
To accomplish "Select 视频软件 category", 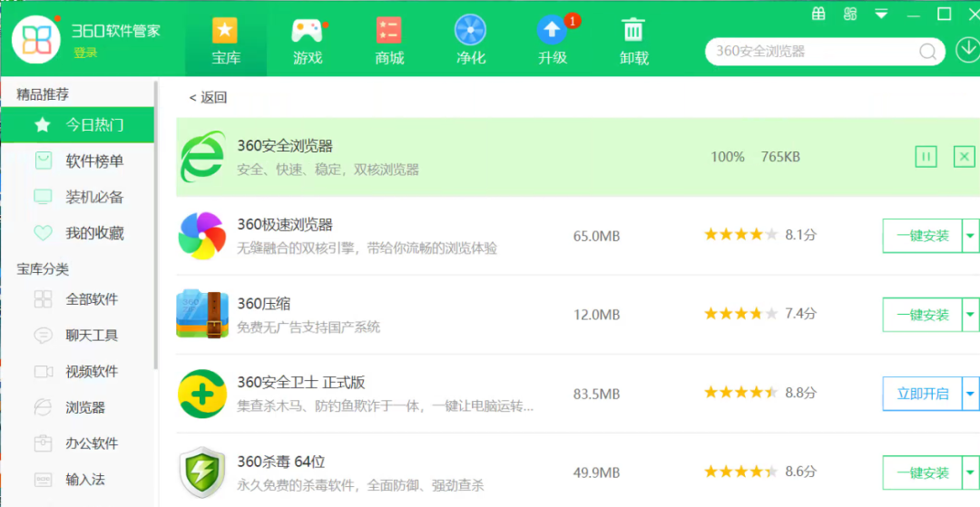I will tap(77, 372).
